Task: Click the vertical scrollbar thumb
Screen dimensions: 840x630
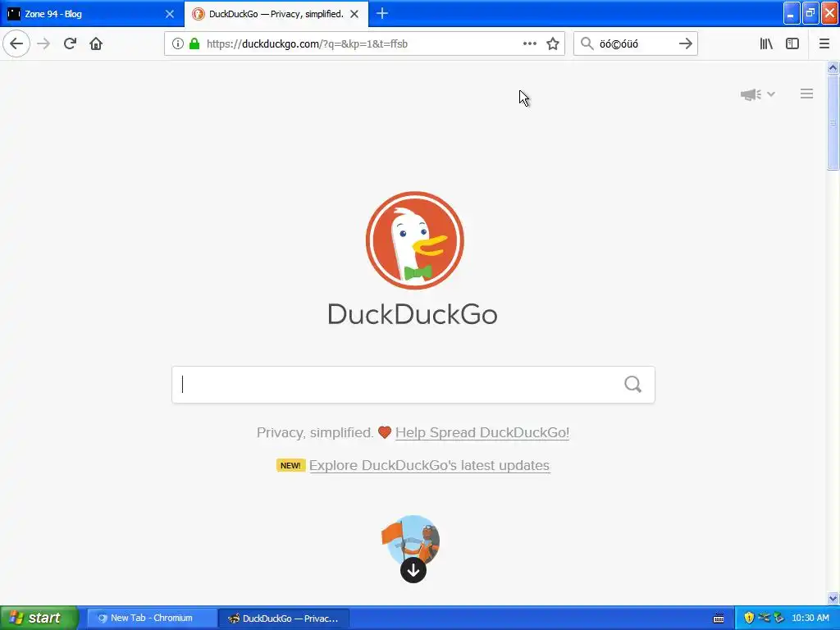Action: pos(833,123)
